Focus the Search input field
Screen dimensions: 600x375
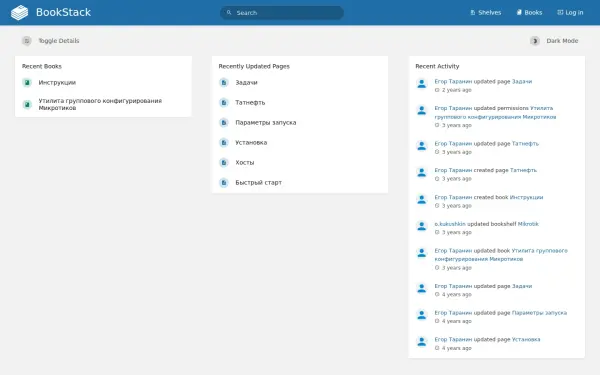(282, 13)
